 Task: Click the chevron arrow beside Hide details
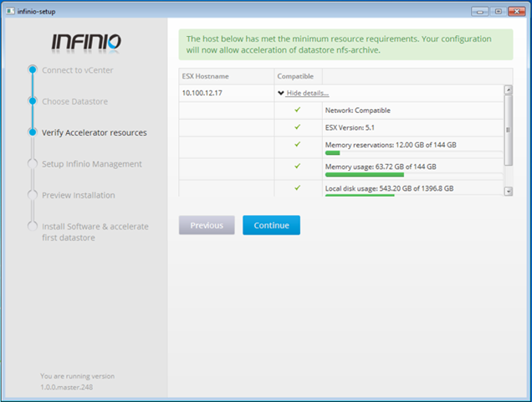click(x=281, y=93)
